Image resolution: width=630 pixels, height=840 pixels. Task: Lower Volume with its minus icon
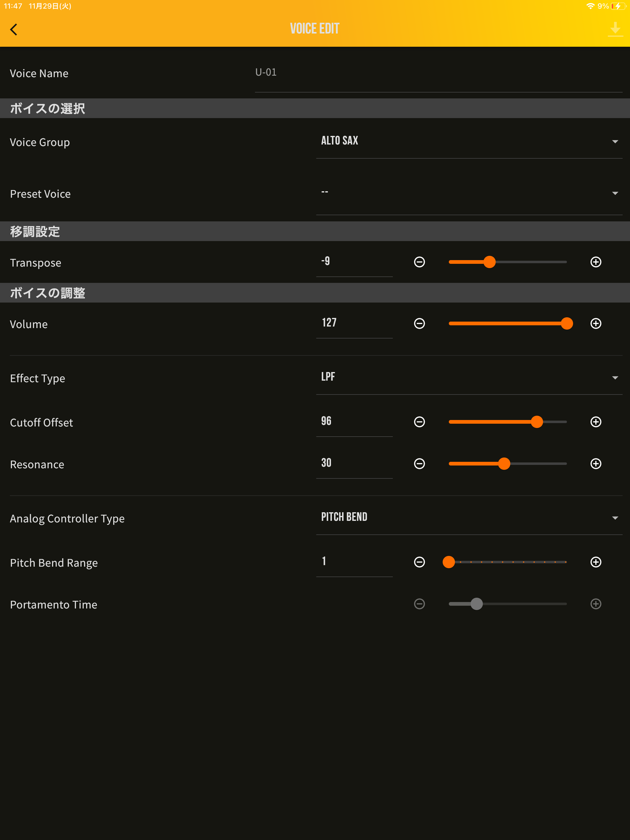(x=419, y=323)
